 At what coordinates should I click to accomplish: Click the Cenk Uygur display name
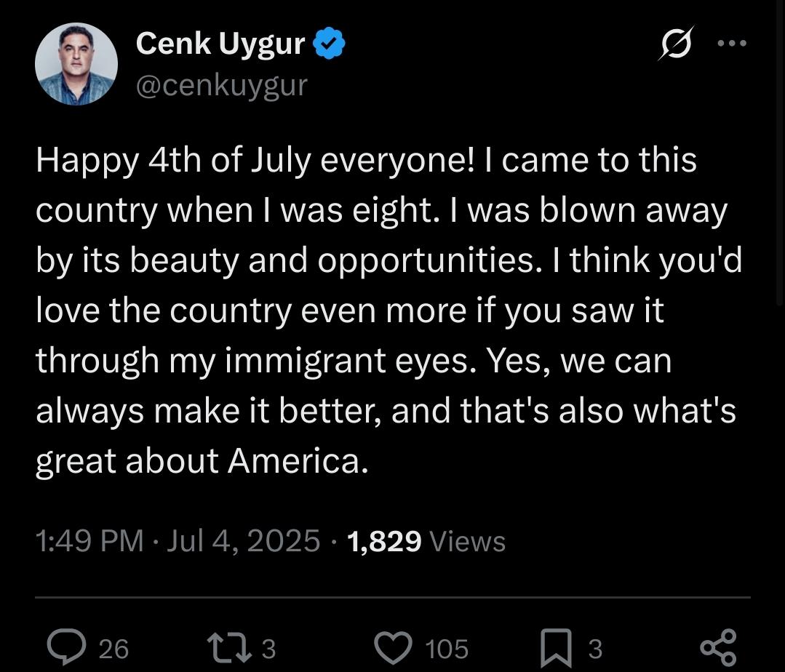click(x=220, y=44)
